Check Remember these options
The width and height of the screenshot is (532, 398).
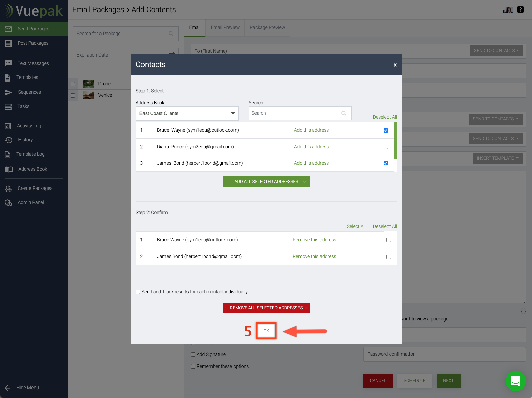click(x=193, y=367)
